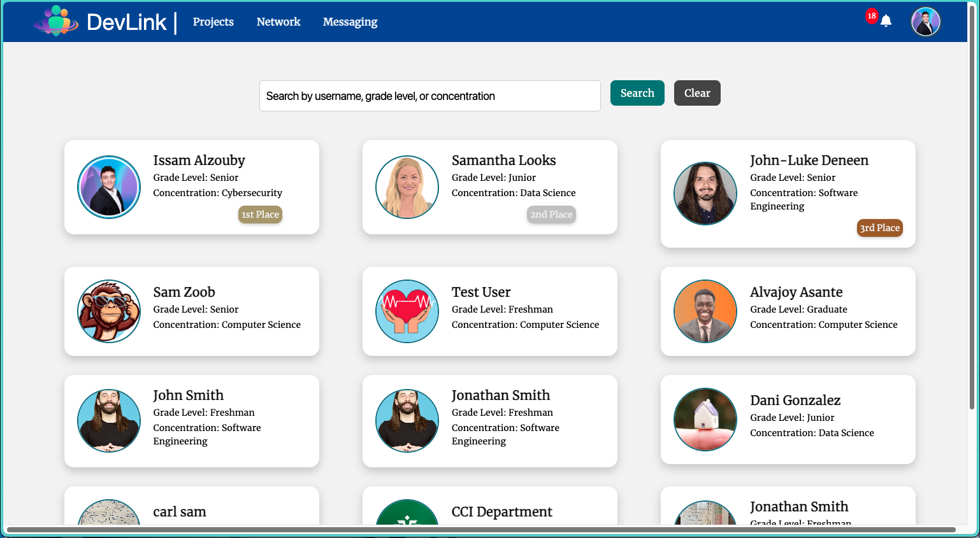Image resolution: width=980 pixels, height=538 pixels.
Task: Click the CCI Department green avatar
Action: pos(407,513)
